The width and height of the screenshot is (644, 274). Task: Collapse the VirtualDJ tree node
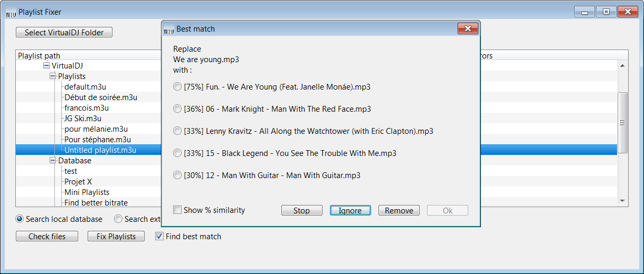46,66
